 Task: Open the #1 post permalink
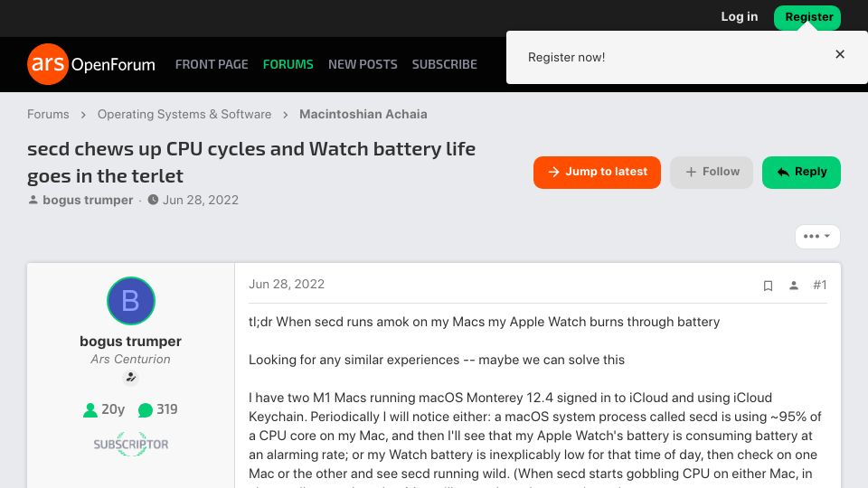coord(820,285)
